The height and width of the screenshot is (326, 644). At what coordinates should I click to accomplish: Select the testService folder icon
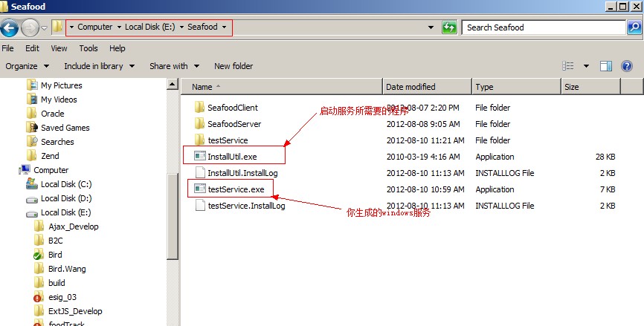pos(199,140)
